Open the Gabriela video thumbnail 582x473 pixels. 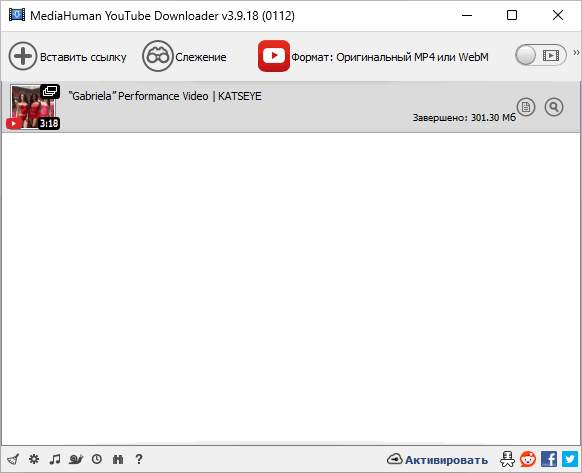point(33,107)
